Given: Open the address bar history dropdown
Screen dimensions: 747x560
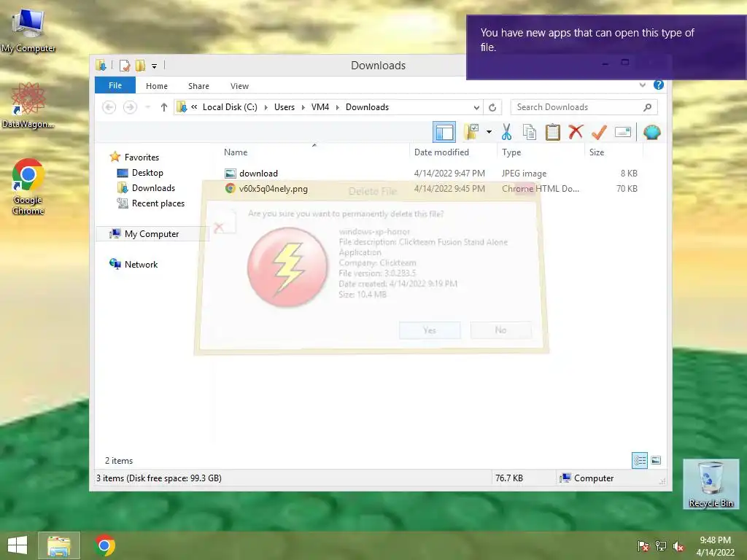Looking at the screenshot, I should [x=476, y=107].
